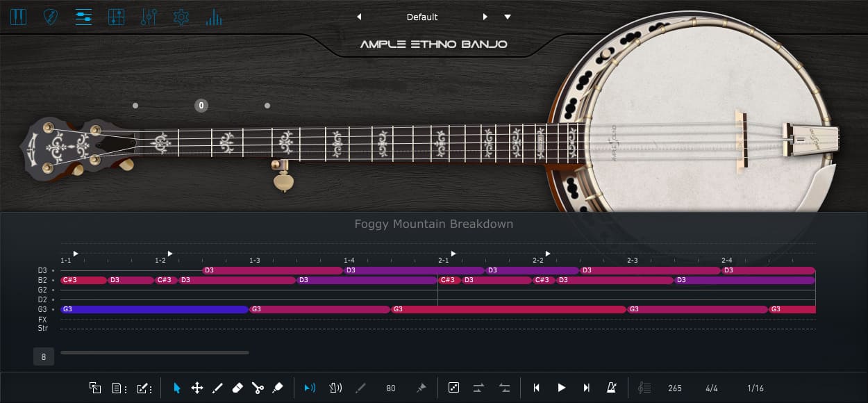This screenshot has width=868, height=403.
Task: Open the grid-style FX panel icon
Action: tap(116, 17)
